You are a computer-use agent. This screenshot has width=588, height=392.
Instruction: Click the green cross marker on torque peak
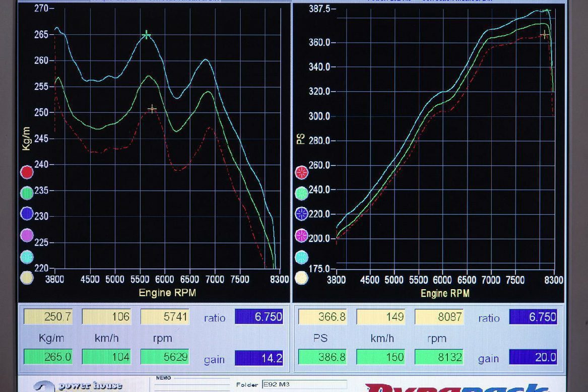coord(147,35)
